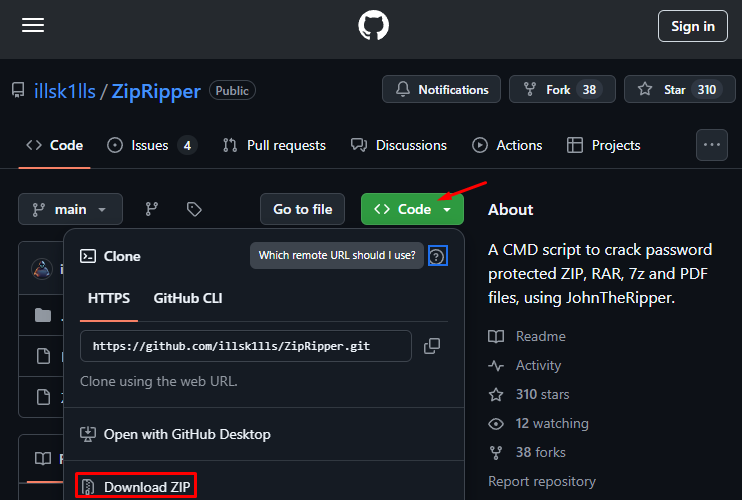Open the 38 forks link
This screenshot has width=742, height=500.
(x=527, y=452)
